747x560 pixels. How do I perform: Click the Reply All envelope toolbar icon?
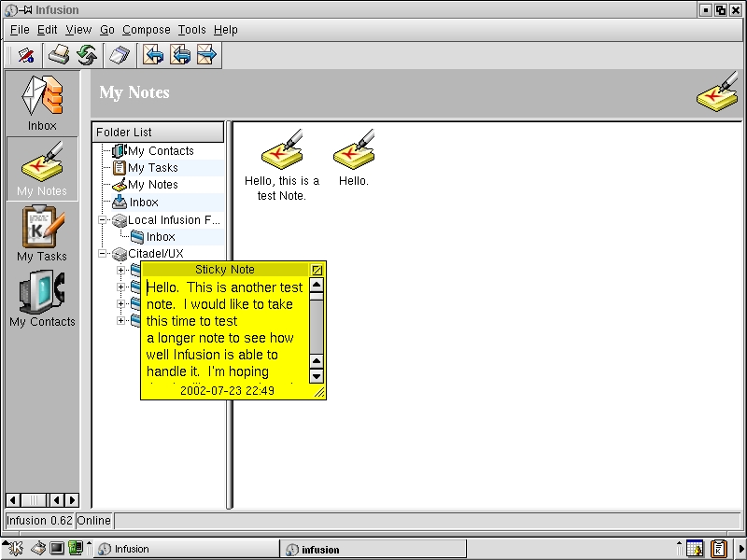click(180, 55)
